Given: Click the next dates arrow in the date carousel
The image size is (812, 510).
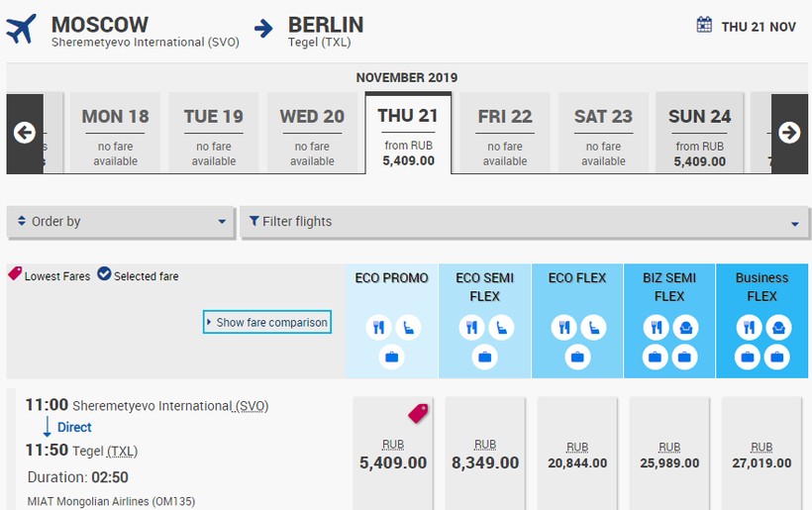Looking at the screenshot, I should point(789,133).
